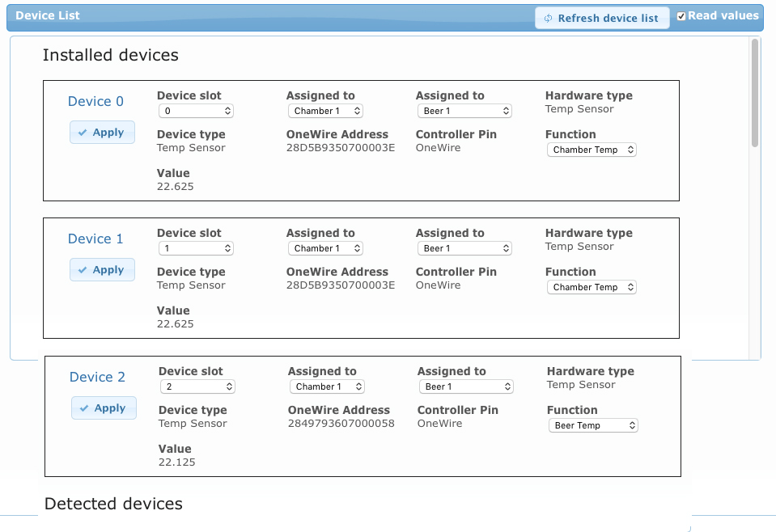Click Device 1 Controller Pin OneWire text

point(438,285)
